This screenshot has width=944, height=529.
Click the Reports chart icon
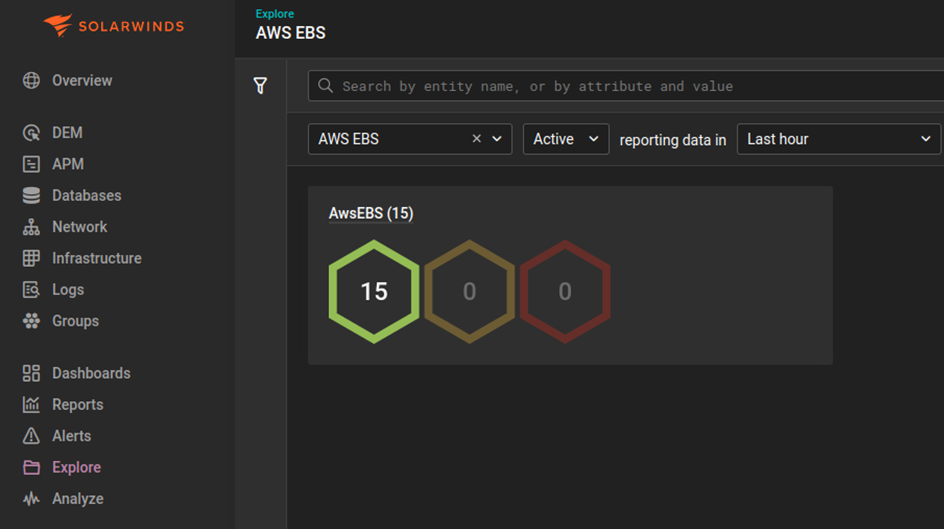[x=31, y=404]
